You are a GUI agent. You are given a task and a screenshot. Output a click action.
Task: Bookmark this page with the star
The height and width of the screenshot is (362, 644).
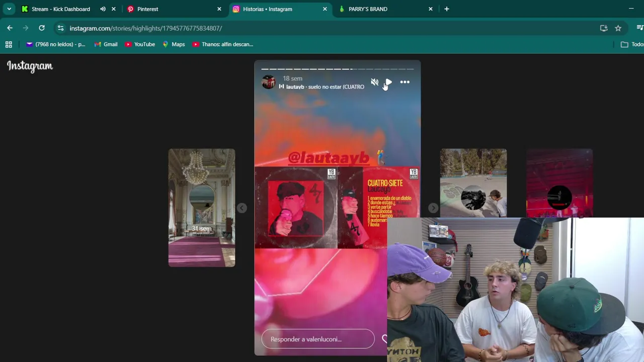(x=618, y=28)
